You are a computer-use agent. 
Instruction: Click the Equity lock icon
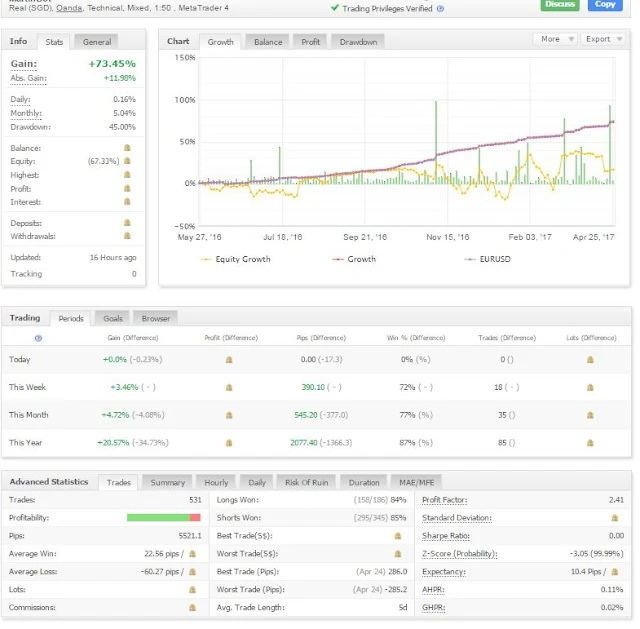(x=127, y=160)
